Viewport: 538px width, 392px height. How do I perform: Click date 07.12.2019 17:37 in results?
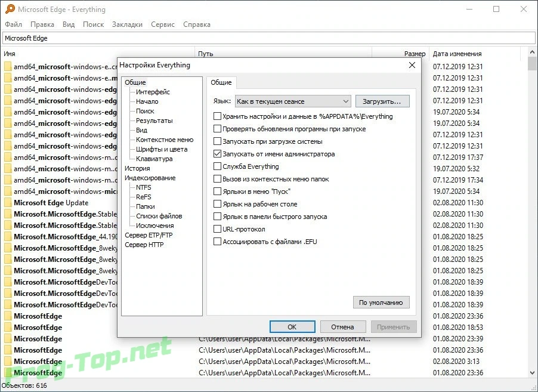pyautogui.click(x=457, y=157)
